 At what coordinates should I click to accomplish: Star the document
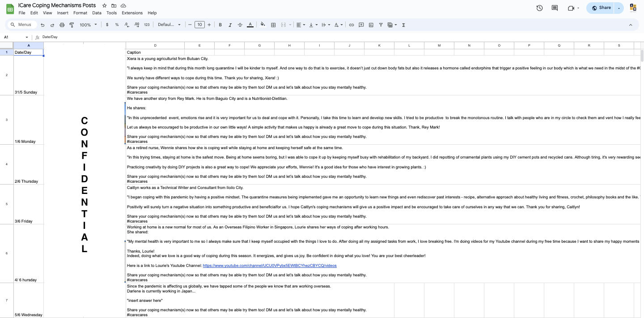point(104,5)
